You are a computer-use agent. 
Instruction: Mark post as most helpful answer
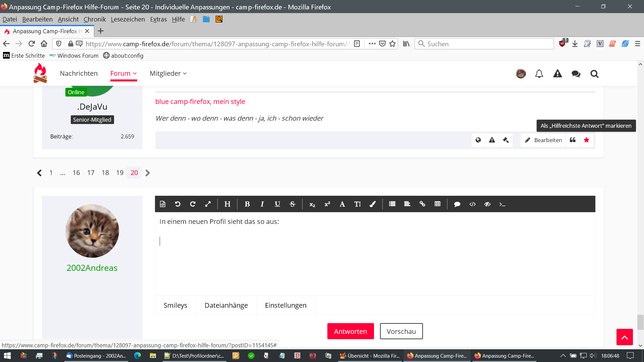coord(586,140)
